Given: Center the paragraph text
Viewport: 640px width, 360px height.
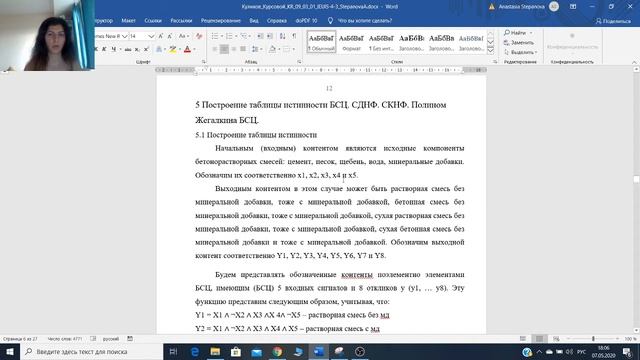Looking at the screenshot, I should pos(224,49).
